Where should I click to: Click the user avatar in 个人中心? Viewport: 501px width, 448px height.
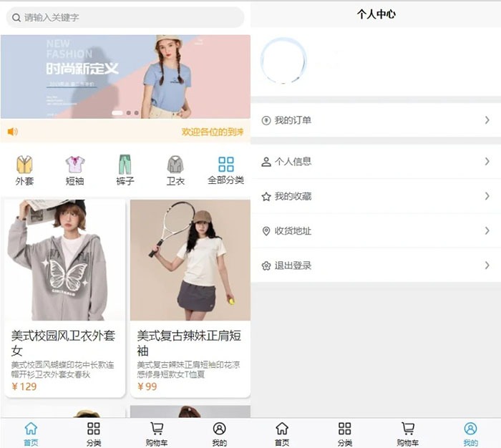pyautogui.click(x=283, y=61)
